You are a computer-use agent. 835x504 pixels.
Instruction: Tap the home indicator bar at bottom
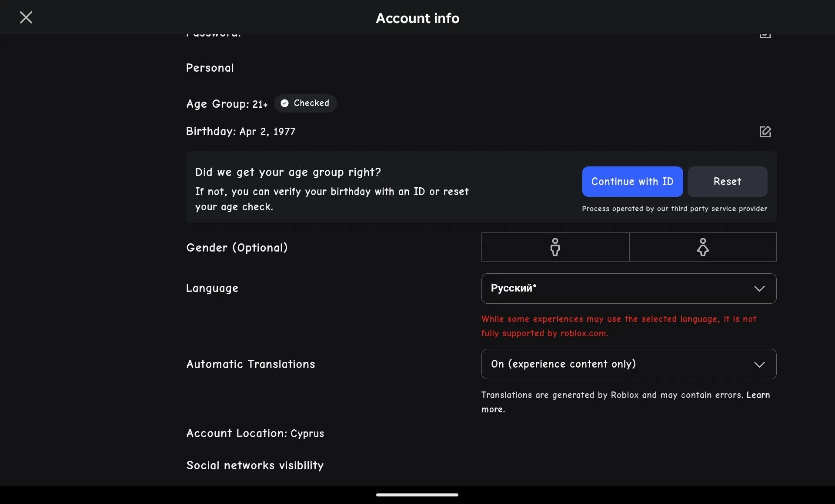(417, 494)
